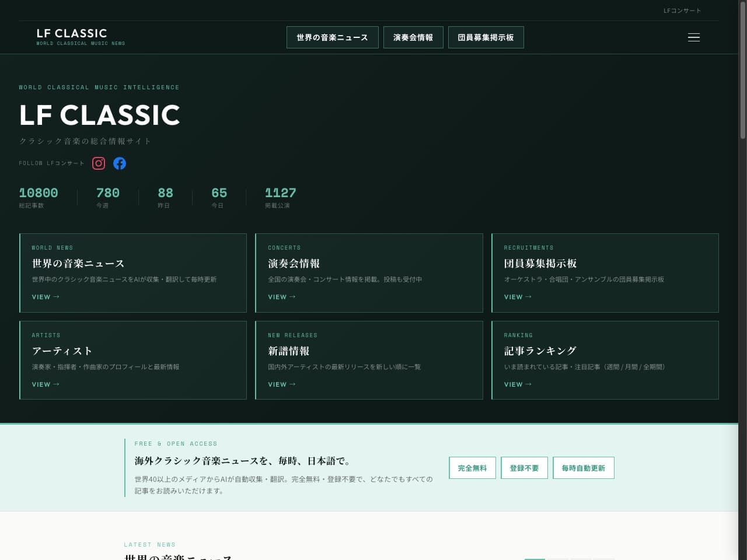Open the WORLD NEWS 世界の音楽ニュース card
The height and width of the screenshot is (560, 747).
pyautogui.click(x=133, y=273)
